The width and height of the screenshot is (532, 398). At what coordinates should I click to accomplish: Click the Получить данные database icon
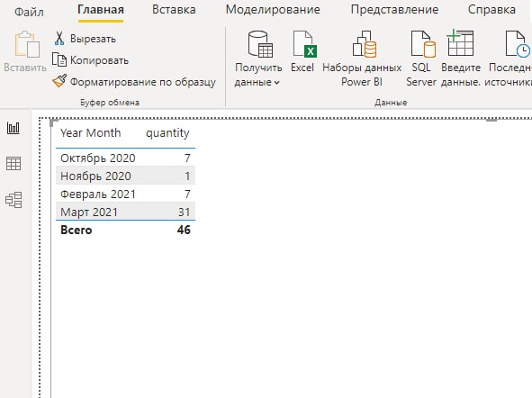click(x=260, y=44)
